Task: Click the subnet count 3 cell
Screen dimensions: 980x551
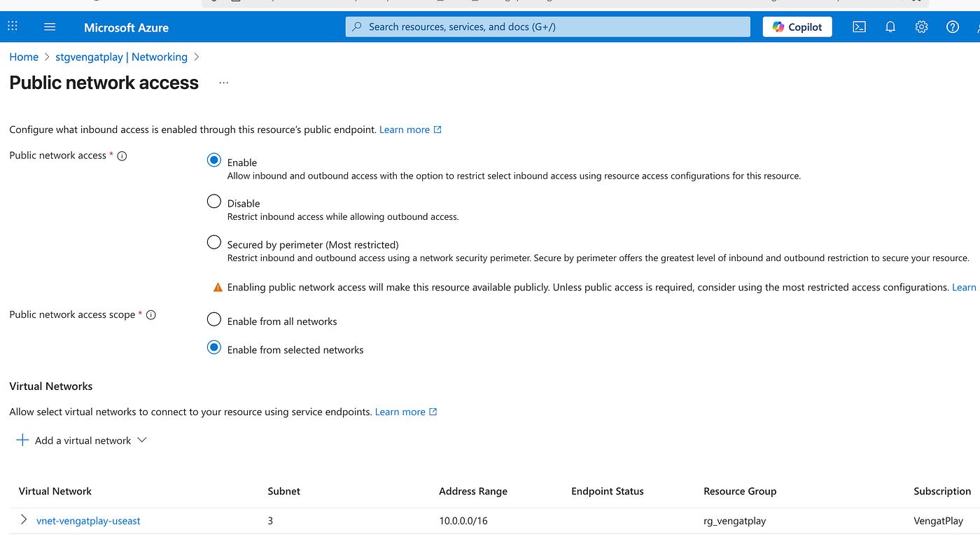Action: tap(270, 521)
